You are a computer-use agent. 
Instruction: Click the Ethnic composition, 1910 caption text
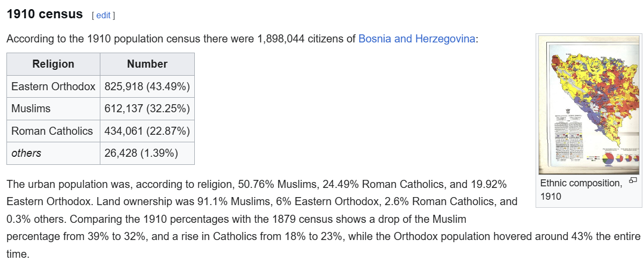click(x=581, y=190)
